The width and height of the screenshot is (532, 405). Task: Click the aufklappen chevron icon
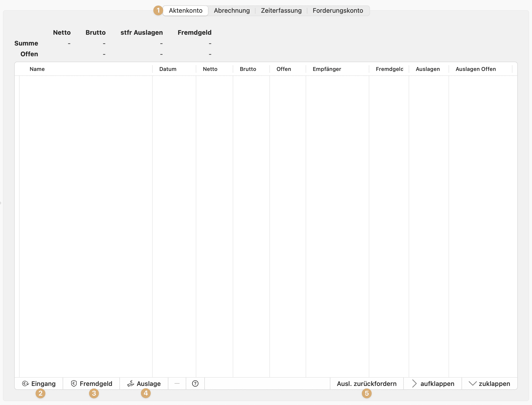pos(414,383)
